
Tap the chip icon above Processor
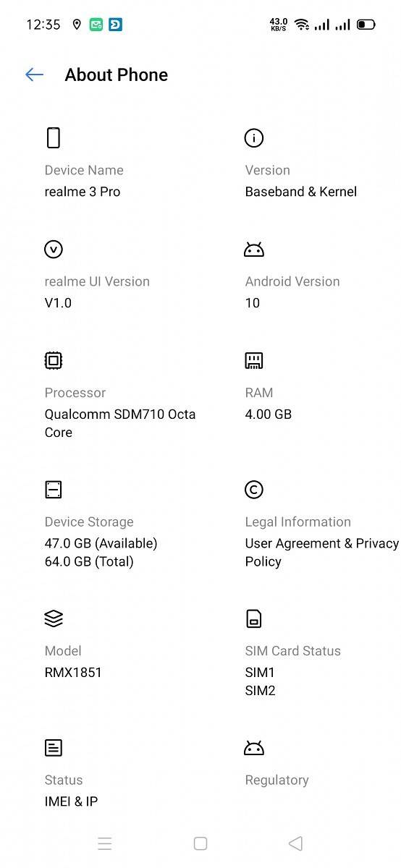pos(54,360)
